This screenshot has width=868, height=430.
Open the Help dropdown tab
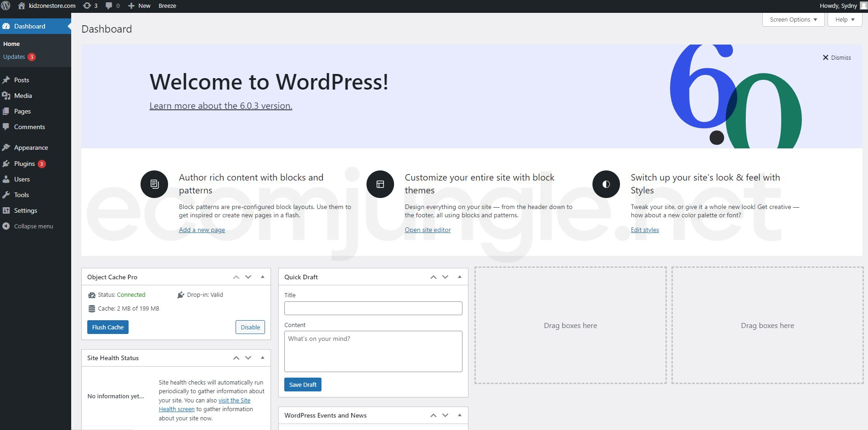[845, 20]
